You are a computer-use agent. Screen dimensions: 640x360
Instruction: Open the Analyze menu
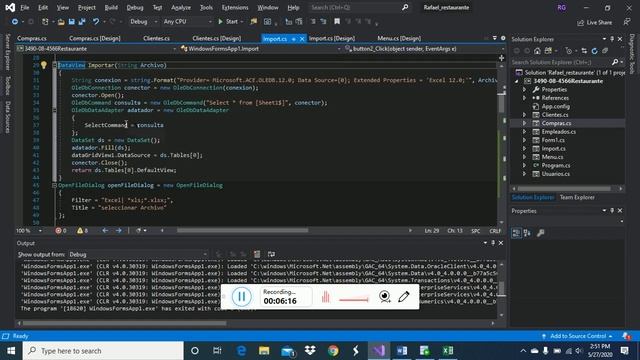[181, 7]
